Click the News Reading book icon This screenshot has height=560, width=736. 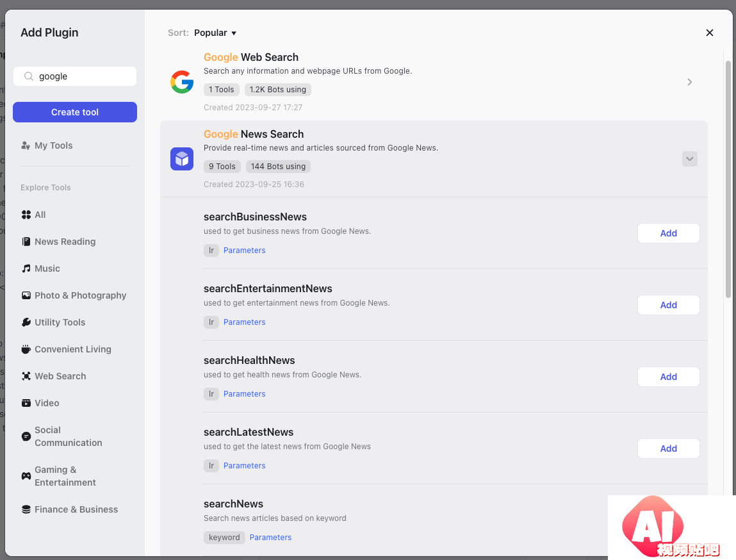pyautogui.click(x=26, y=242)
